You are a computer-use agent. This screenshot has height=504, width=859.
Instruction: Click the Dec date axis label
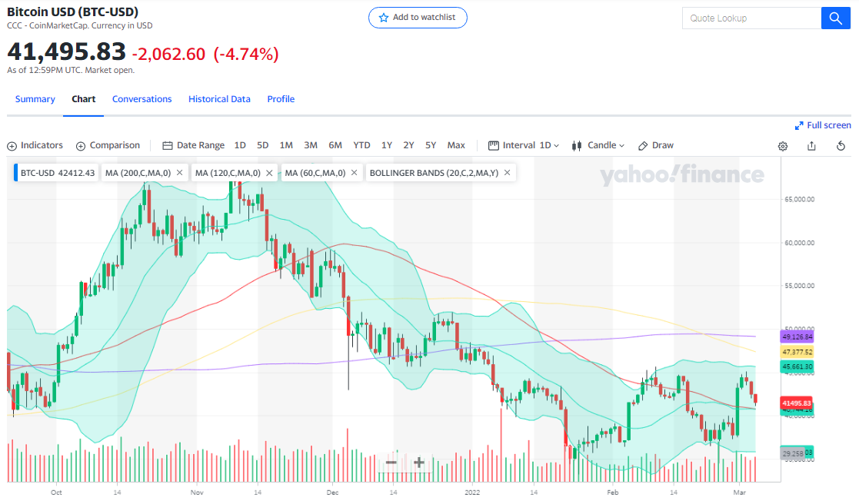332,492
